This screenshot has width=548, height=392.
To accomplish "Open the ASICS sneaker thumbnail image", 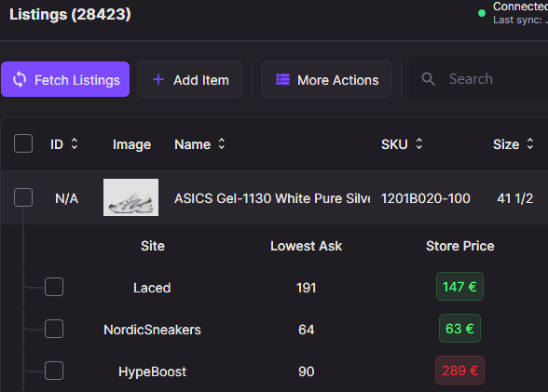I will coord(130,197).
